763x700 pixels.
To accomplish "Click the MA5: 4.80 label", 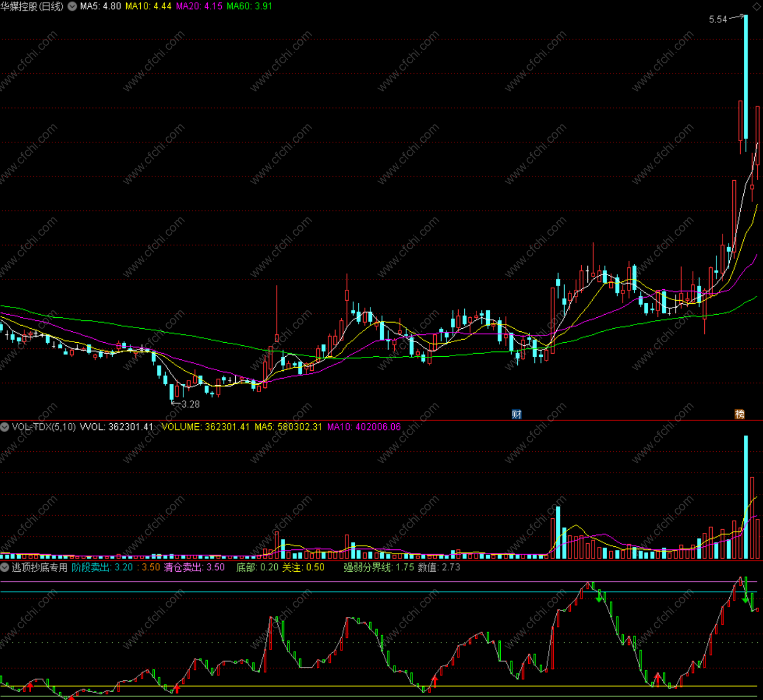I will pos(100,7).
